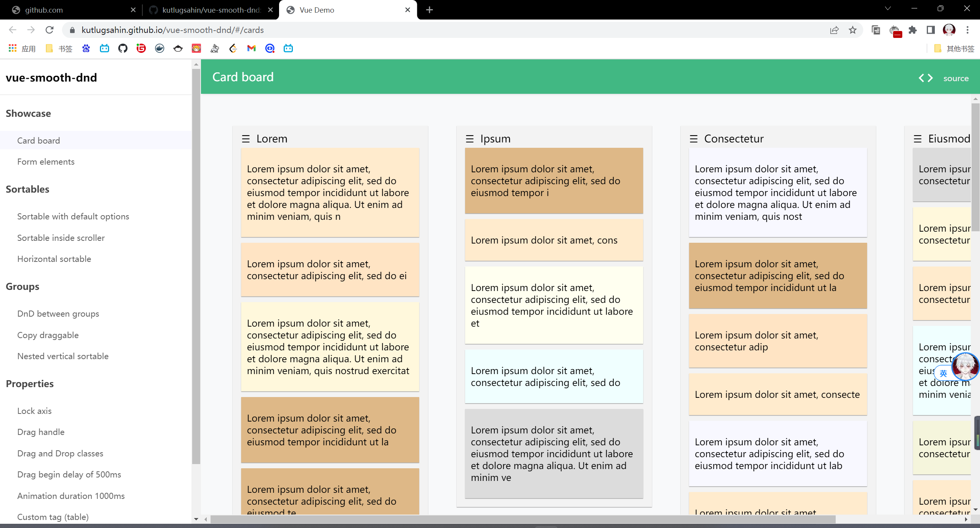The image size is (980, 528).
Task: Click the GitHub bookmark icon in bookmarks bar
Action: tap(122, 48)
